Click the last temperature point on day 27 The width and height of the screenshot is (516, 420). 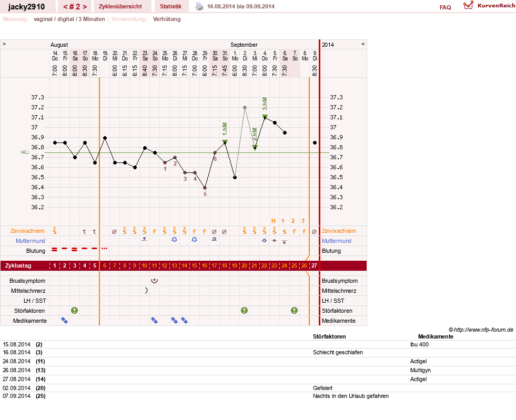(x=315, y=143)
